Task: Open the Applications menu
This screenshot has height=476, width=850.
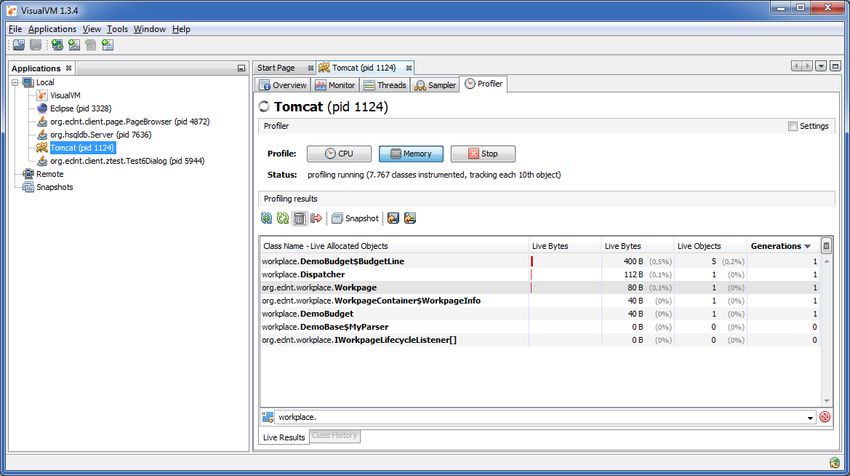Action: (52, 29)
